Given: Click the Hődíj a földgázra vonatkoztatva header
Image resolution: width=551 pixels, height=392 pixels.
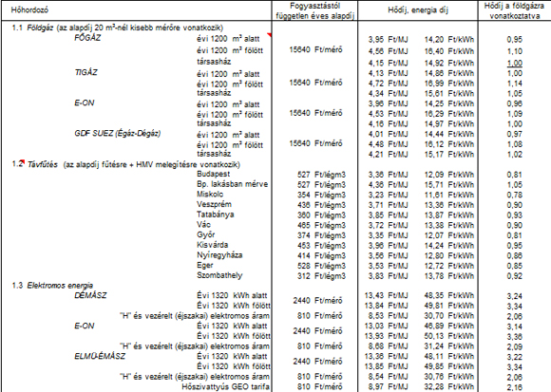Looking at the screenshot, I should pos(514,10).
